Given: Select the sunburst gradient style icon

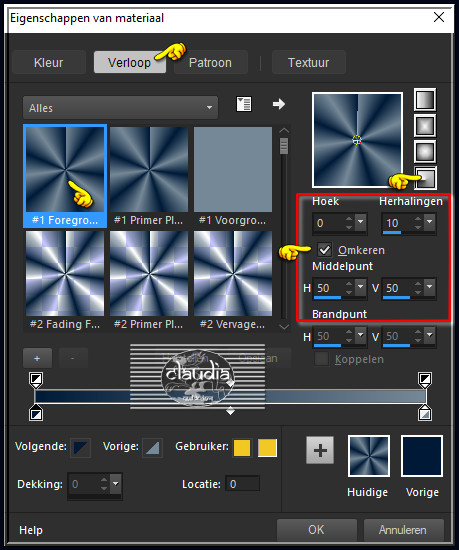Looking at the screenshot, I should [x=425, y=152].
